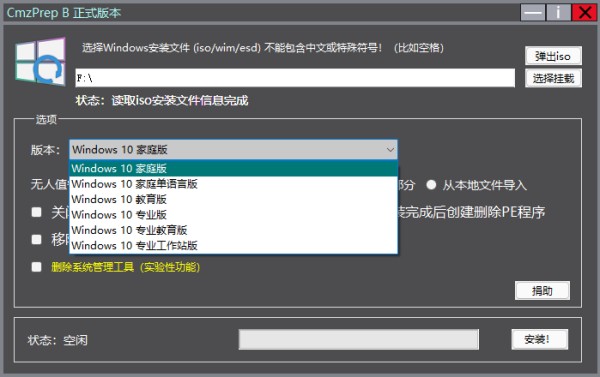Close the CmzPrep window
Screen dimensions: 600x377
click(x=584, y=13)
